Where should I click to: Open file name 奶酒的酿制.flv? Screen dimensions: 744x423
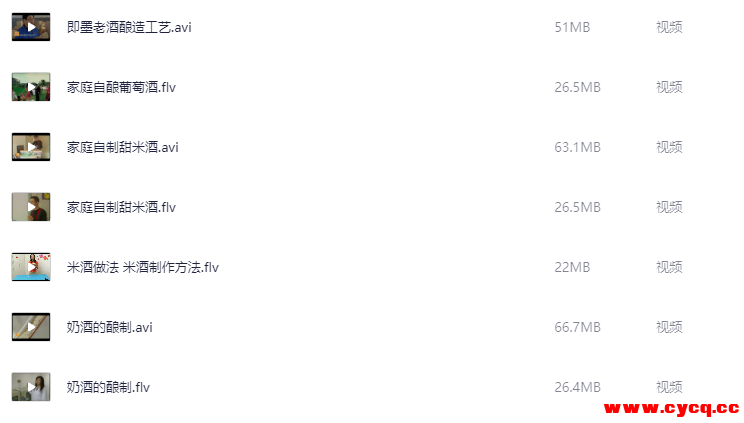tap(108, 387)
